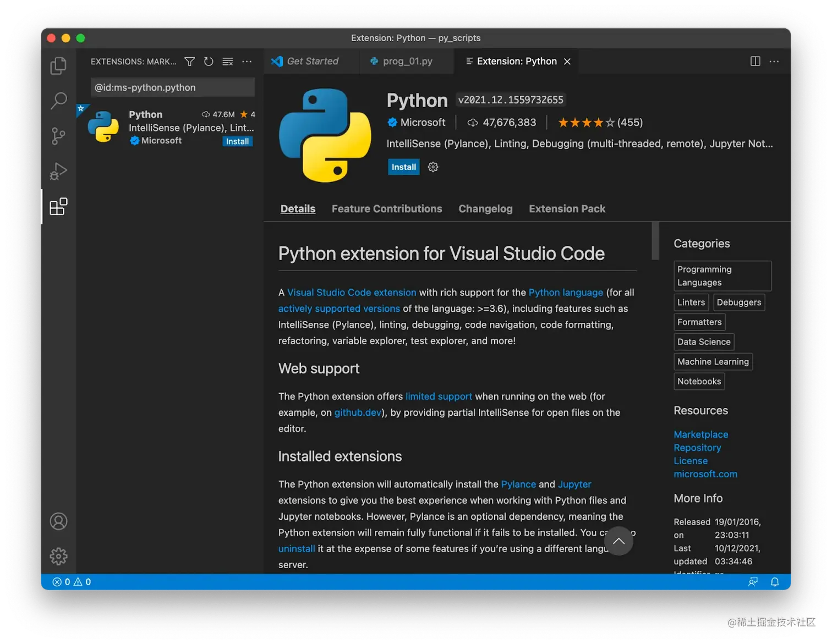Open the Source Control view
Image resolution: width=832 pixels, height=644 pixels.
58,136
